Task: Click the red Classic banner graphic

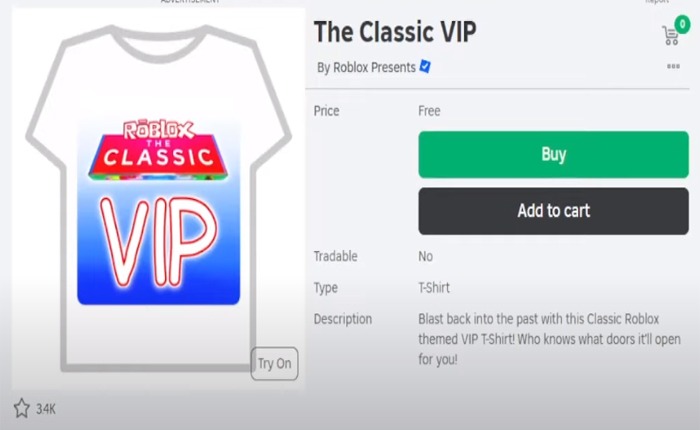Action: 158,158
